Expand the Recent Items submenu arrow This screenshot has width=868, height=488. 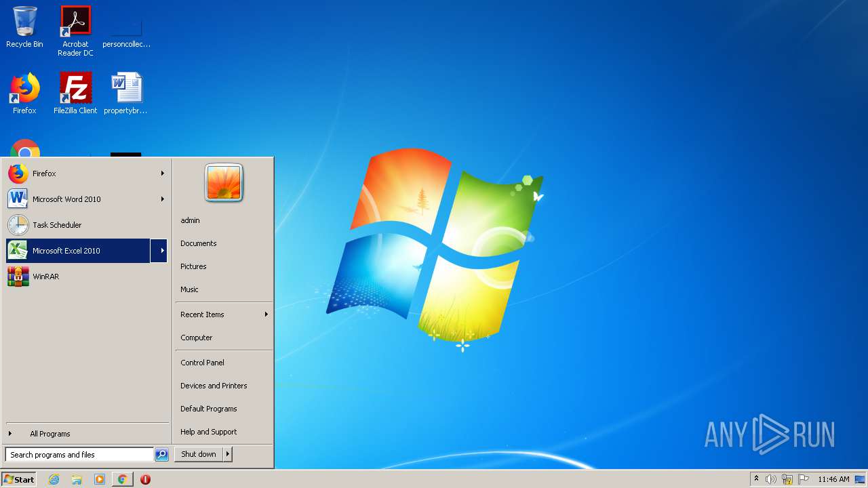click(267, 314)
